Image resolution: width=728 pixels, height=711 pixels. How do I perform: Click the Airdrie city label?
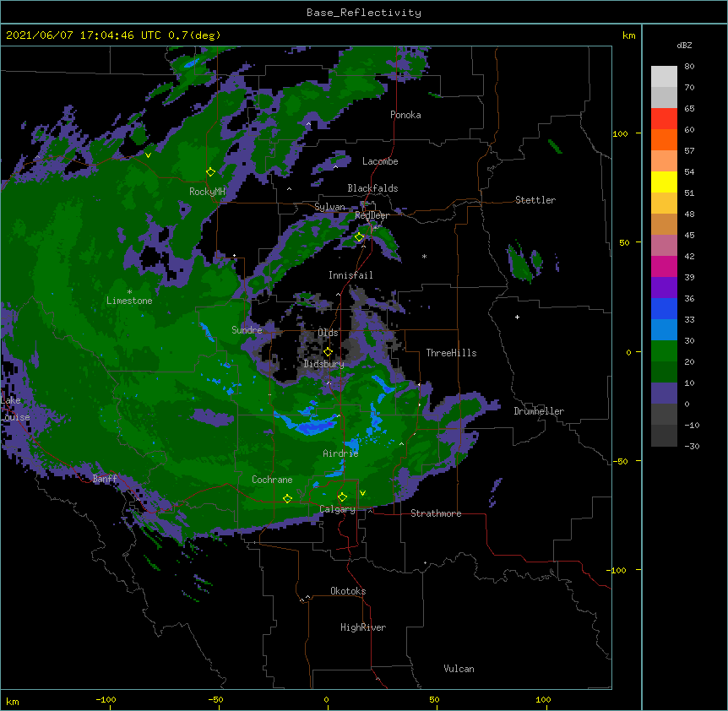pyautogui.click(x=340, y=453)
